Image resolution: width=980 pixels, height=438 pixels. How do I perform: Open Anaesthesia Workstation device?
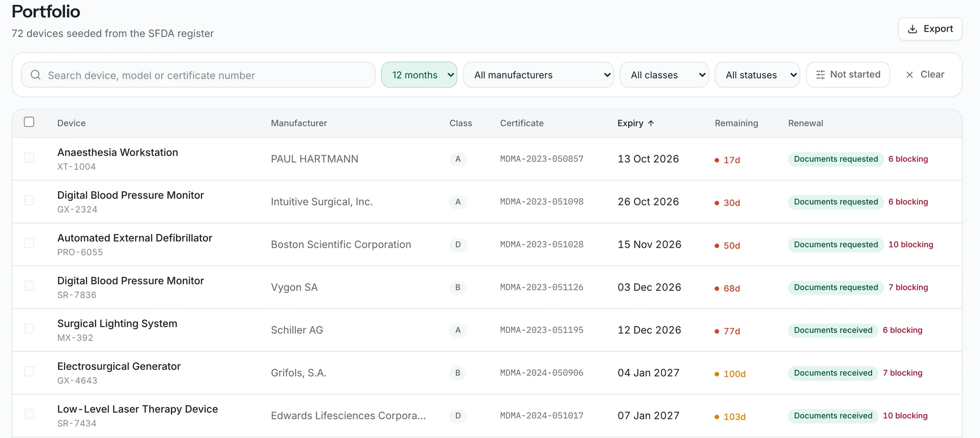coord(118,153)
